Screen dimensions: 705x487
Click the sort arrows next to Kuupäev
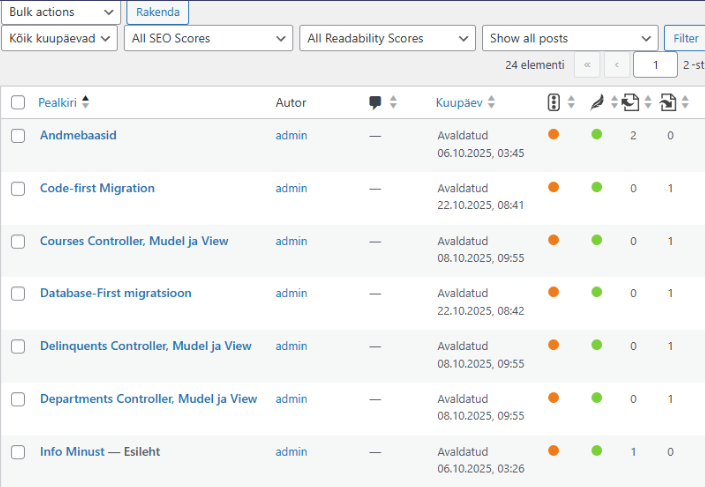(x=492, y=103)
